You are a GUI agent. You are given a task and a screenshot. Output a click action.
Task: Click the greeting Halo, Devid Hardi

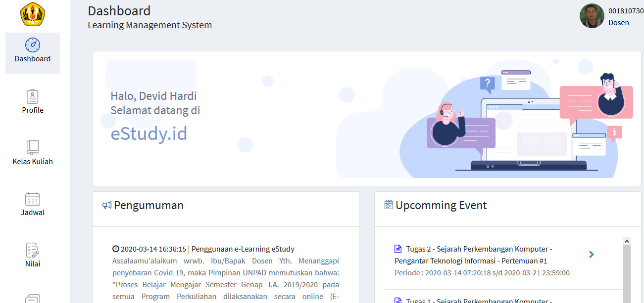tap(153, 96)
